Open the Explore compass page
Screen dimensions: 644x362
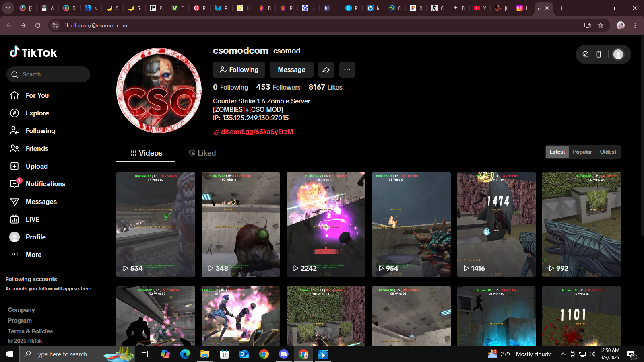pyautogui.click(x=37, y=113)
